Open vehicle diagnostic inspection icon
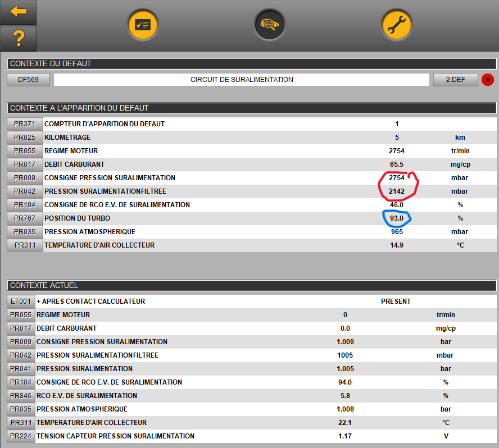Viewport: 499px width, 448px height. 270,25
